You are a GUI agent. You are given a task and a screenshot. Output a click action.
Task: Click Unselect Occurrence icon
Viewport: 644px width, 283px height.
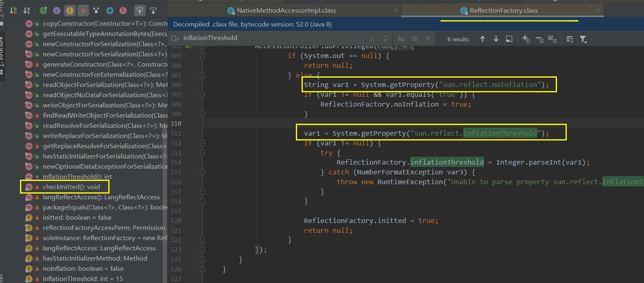[539, 39]
